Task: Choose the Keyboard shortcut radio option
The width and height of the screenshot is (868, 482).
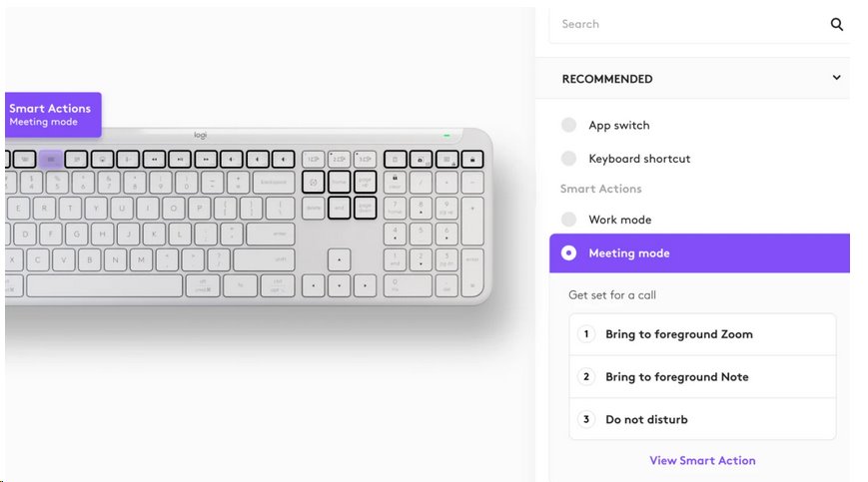Action: click(569, 159)
